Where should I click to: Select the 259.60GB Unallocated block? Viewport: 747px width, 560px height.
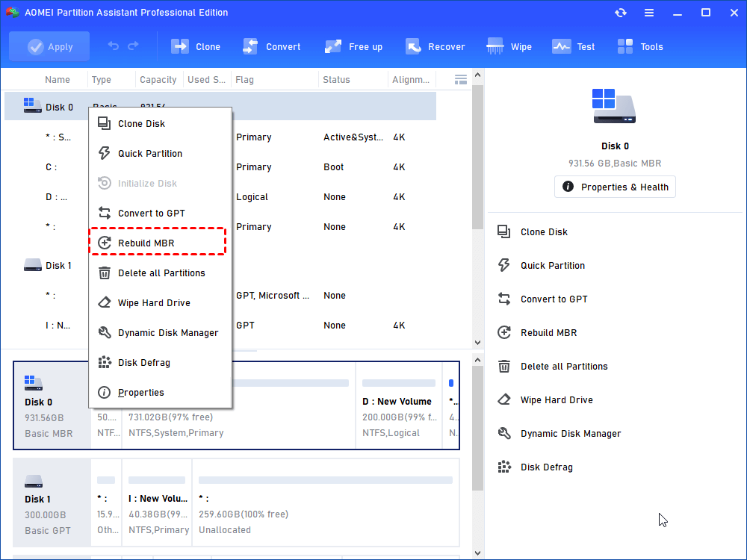326,503
